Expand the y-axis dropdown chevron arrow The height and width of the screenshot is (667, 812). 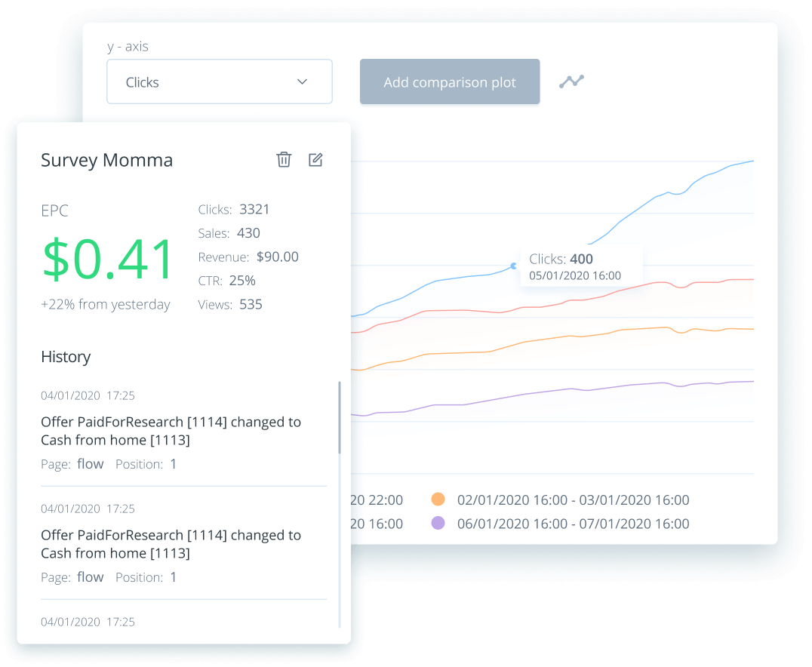coord(303,81)
